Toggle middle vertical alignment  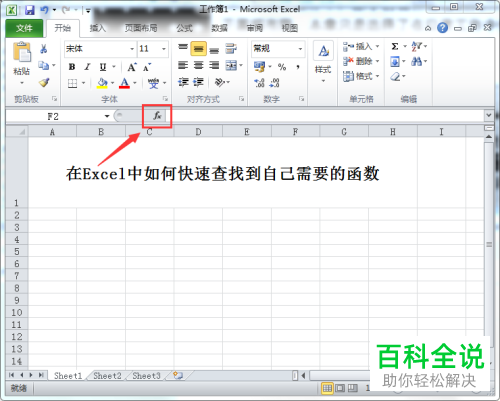click(x=198, y=49)
